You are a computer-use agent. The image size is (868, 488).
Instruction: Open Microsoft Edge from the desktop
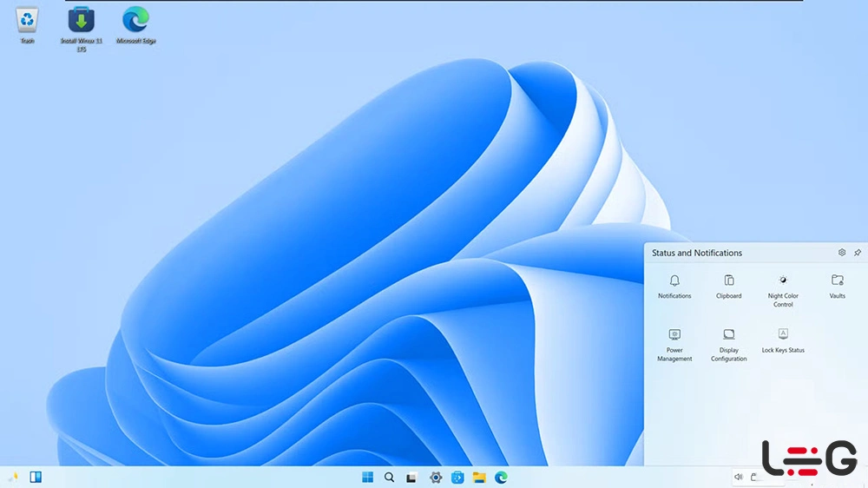[x=135, y=20]
